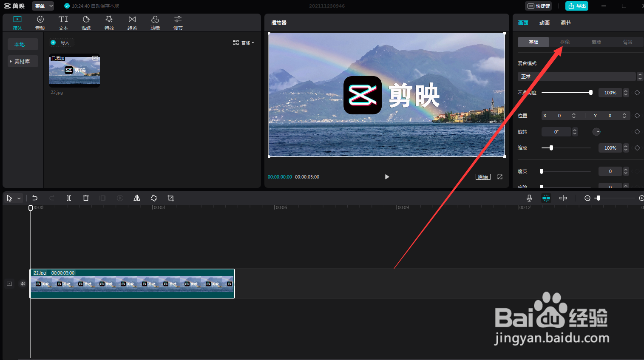Click the 原始 aspect ratio button
This screenshot has height=360, width=644.
[483, 177]
